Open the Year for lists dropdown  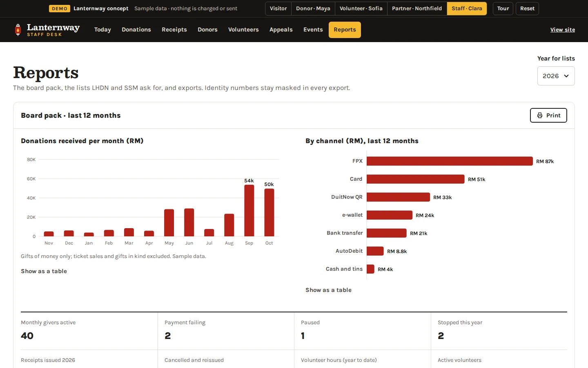click(x=556, y=76)
